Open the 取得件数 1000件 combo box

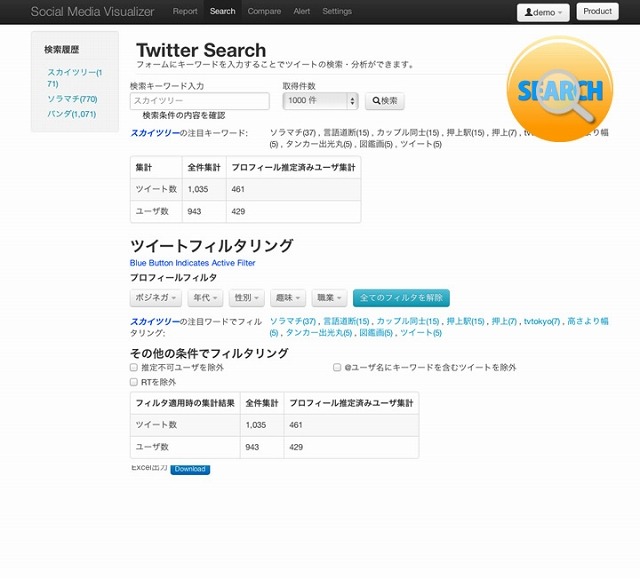click(320, 101)
